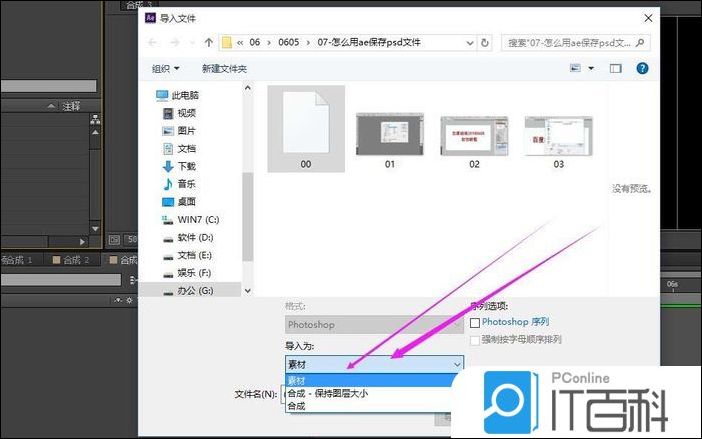Image resolution: width=702 pixels, height=439 pixels.
Task: Select drive 文档 (E:)
Action: point(187,255)
